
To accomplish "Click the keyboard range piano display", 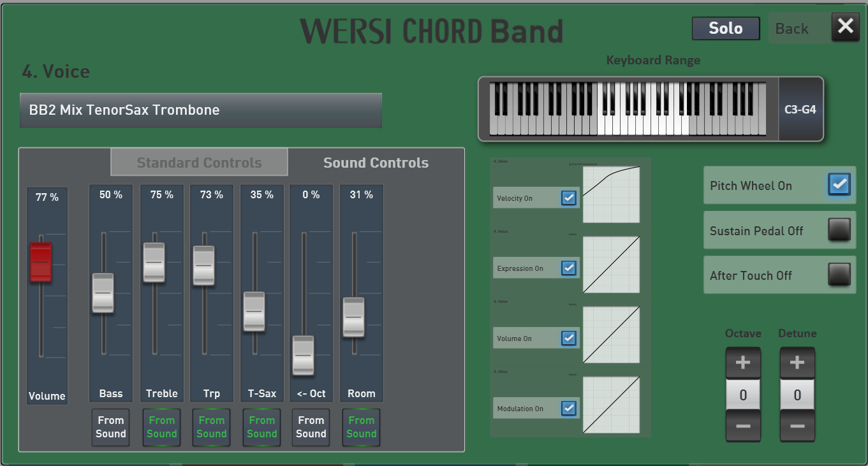I will point(628,109).
